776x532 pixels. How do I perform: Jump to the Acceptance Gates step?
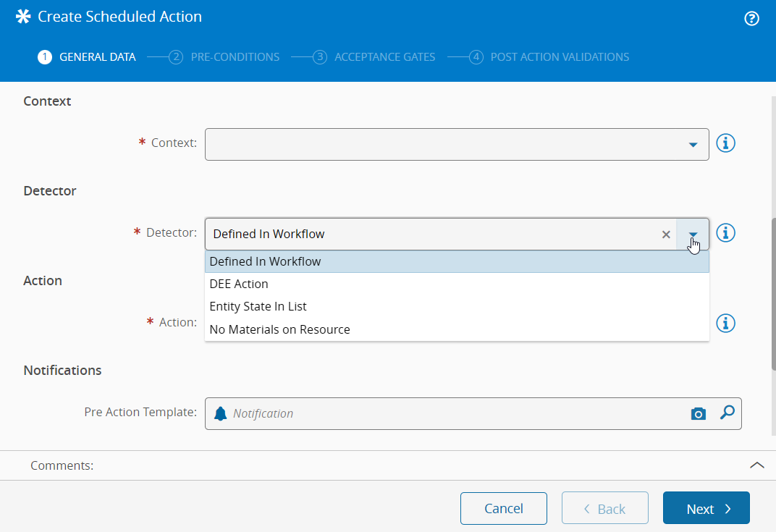click(x=374, y=57)
